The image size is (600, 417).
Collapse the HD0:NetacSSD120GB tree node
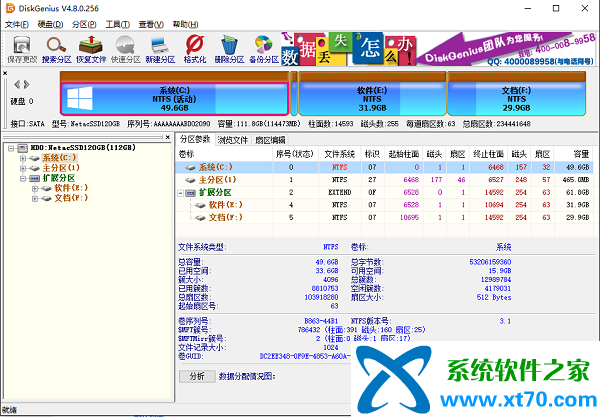[11, 148]
